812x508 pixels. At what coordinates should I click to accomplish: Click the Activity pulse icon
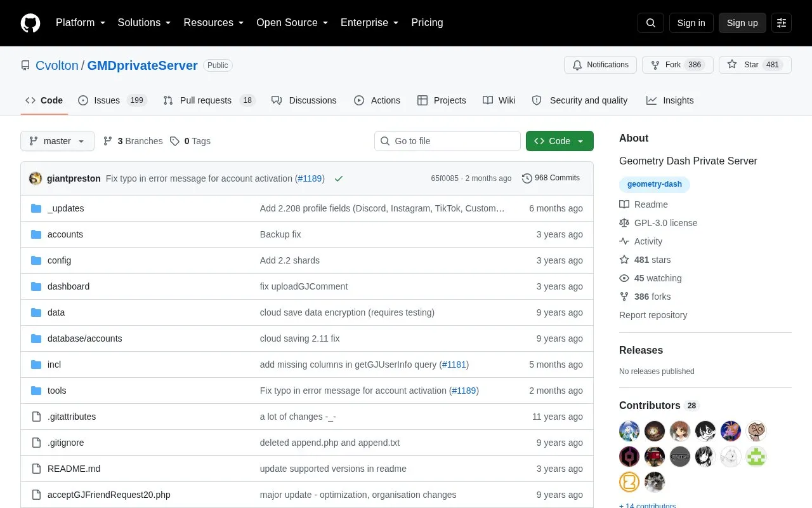(x=624, y=241)
